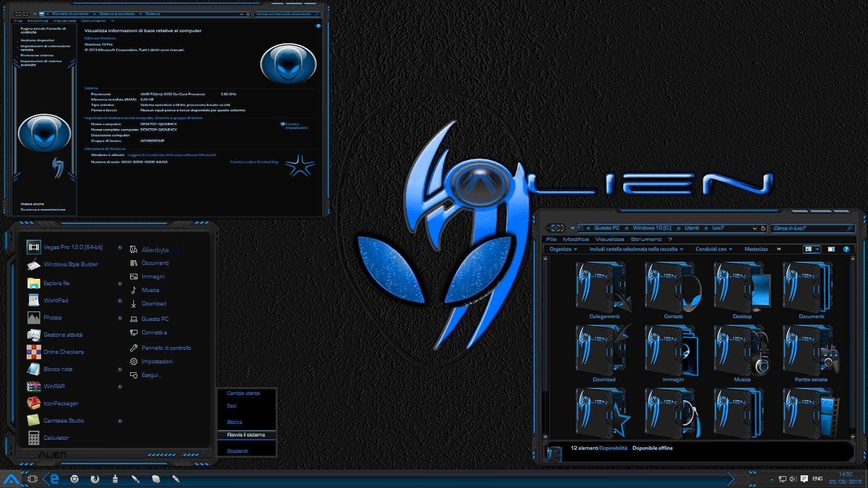
Task: Expand the Organizza dropdown
Action: tap(563, 249)
